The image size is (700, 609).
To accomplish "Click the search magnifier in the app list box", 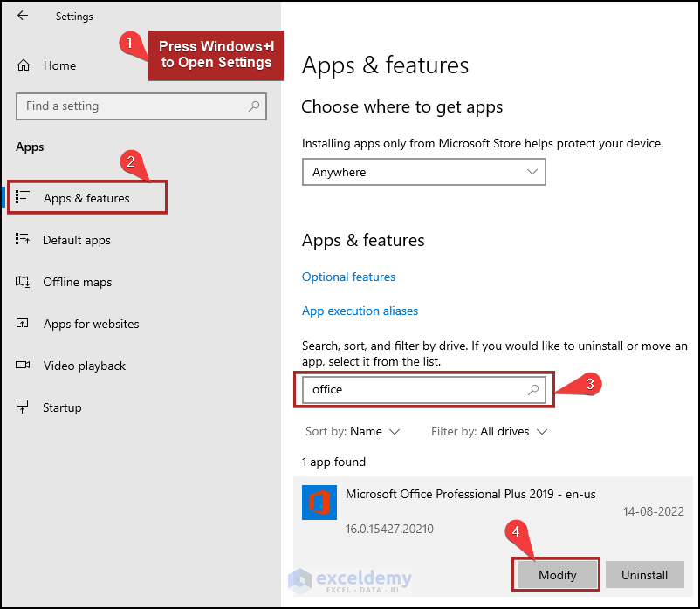I will 533,390.
